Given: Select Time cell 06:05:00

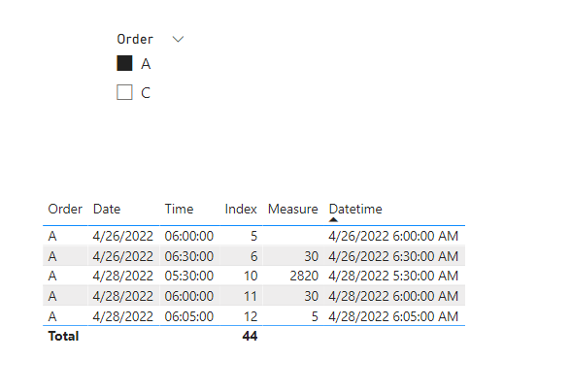Looking at the screenshot, I should click(x=189, y=316).
